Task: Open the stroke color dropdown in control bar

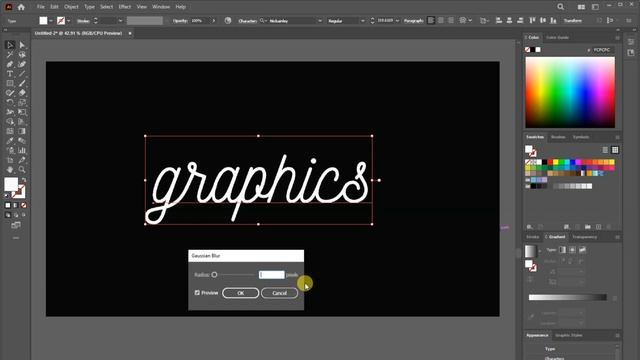Action: tap(68, 20)
